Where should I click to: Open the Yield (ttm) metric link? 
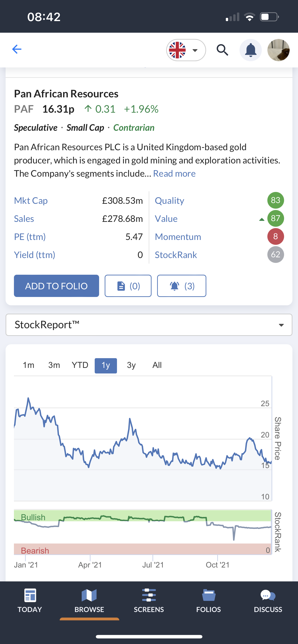(x=35, y=255)
